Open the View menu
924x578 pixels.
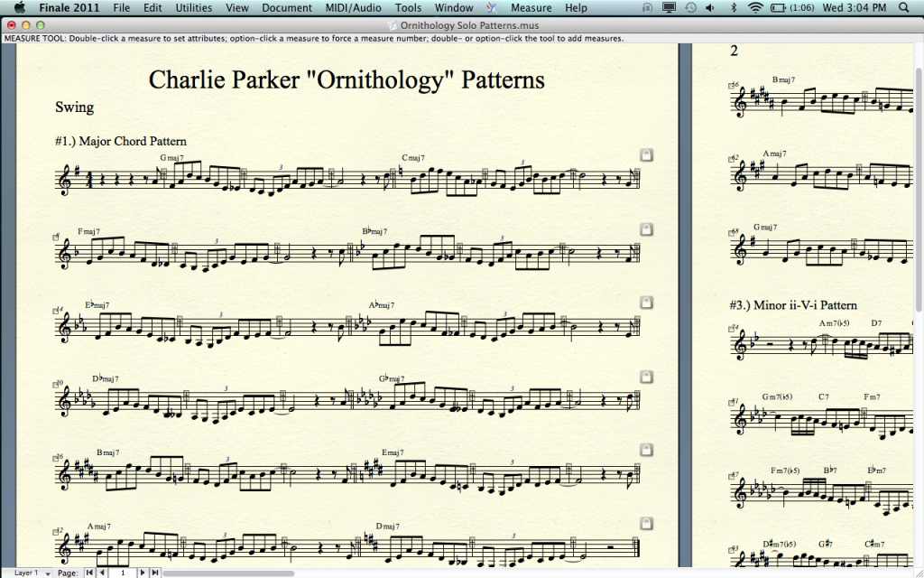pos(237,7)
